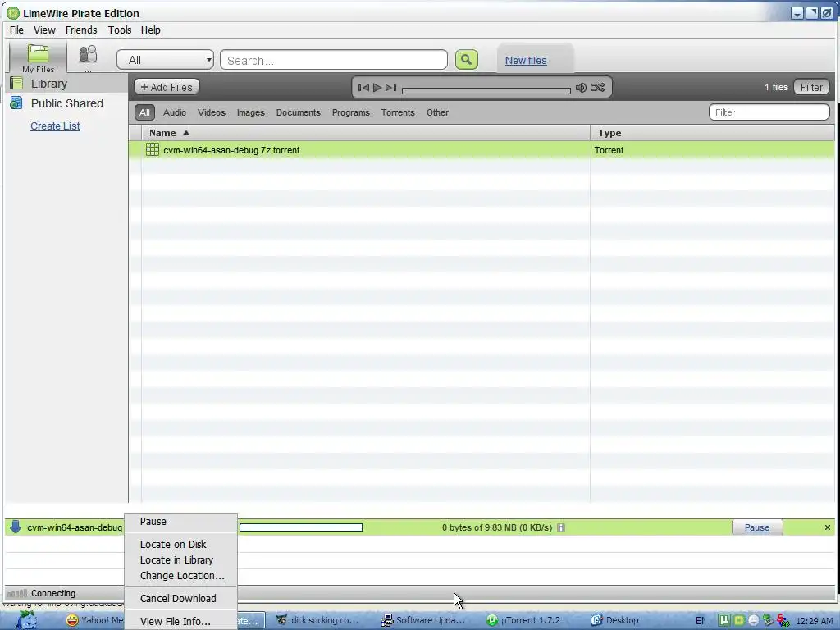The height and width of the screenshot is (630, 840).
Task: Switch to the Videos category
Action: point(211,112)
